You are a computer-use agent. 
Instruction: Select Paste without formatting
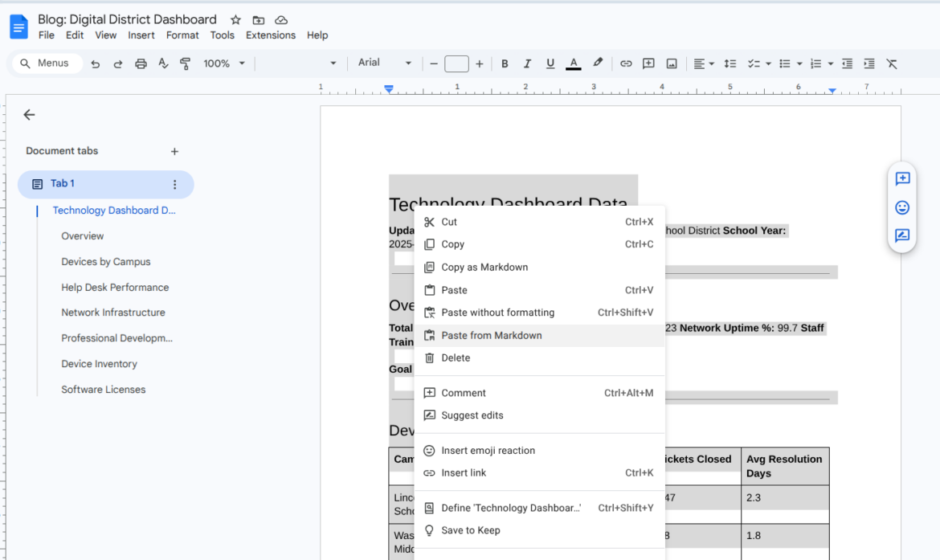point(540,313)
